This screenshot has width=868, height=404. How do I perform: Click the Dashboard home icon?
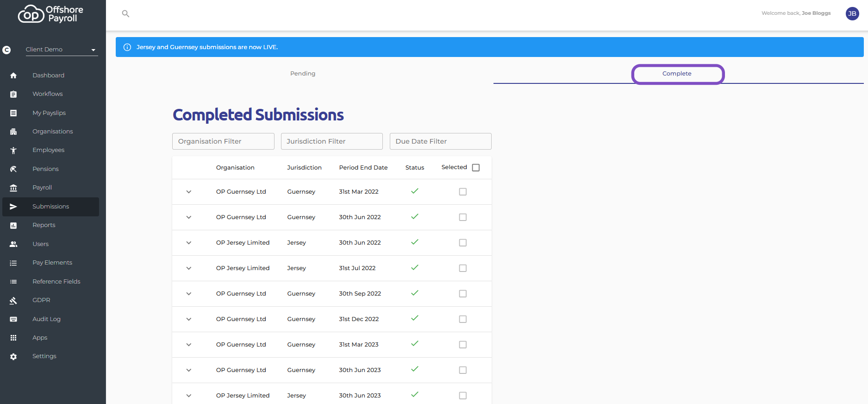tap(13, 76)
